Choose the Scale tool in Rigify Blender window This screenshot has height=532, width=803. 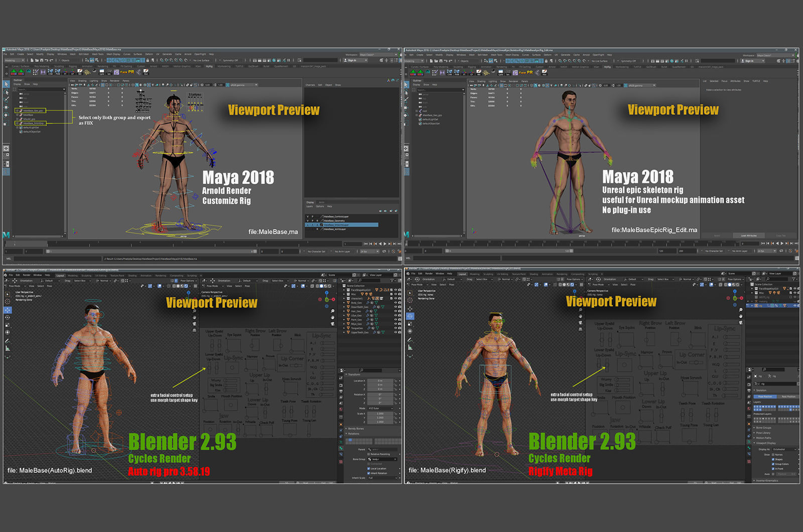point(410,324)
